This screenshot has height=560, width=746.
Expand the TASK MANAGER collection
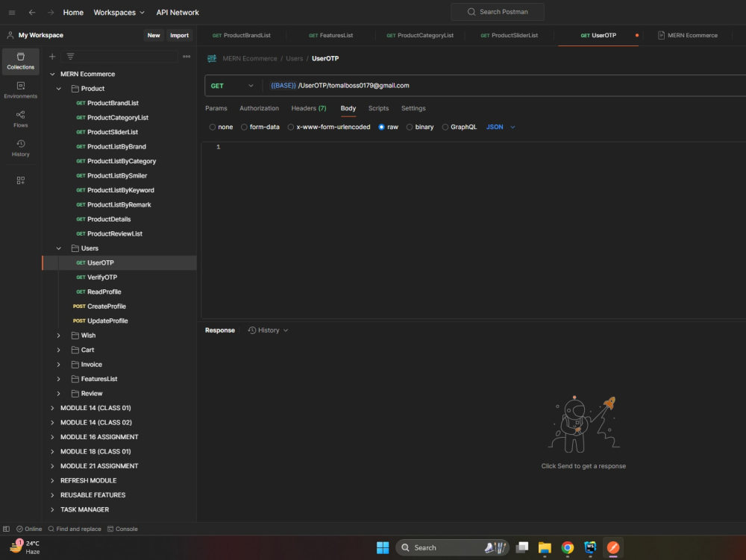click(x=52, y=509)
